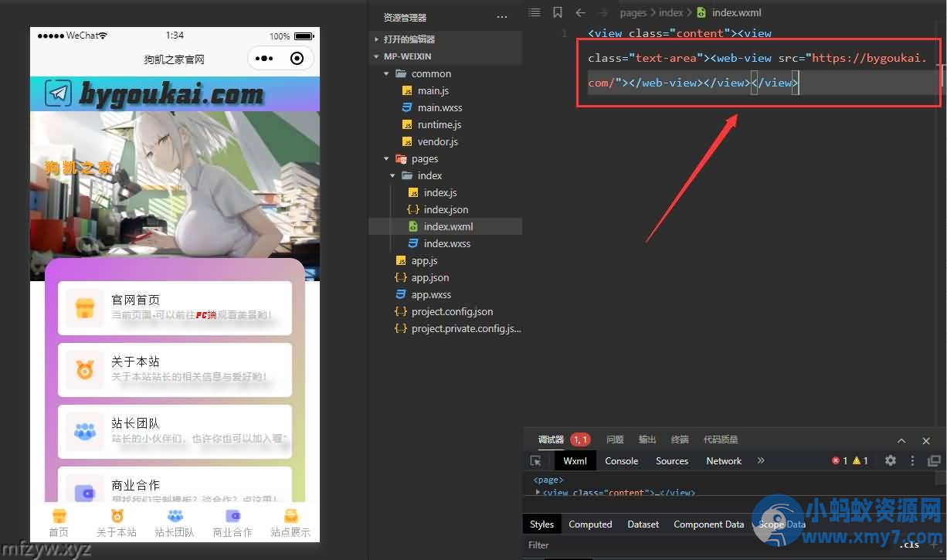Open the Network tab
Viewport: 947px width, 560px height.
point(724,460)
